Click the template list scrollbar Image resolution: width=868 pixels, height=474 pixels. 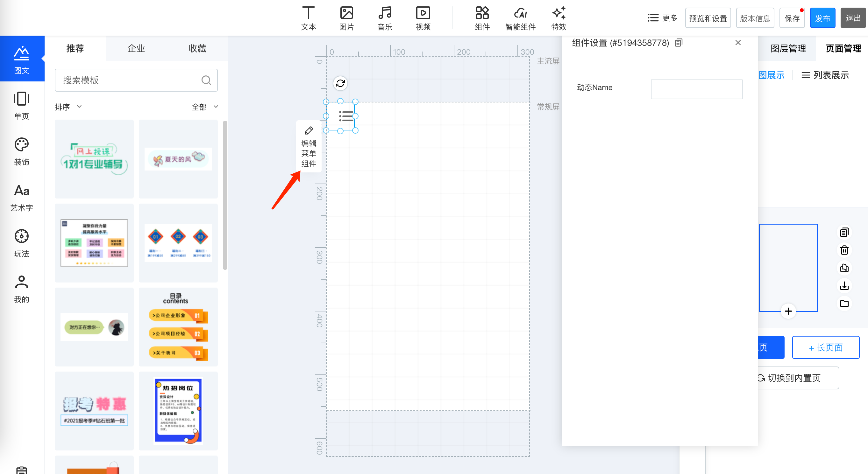pyautogui.click(x=225, y=195)
